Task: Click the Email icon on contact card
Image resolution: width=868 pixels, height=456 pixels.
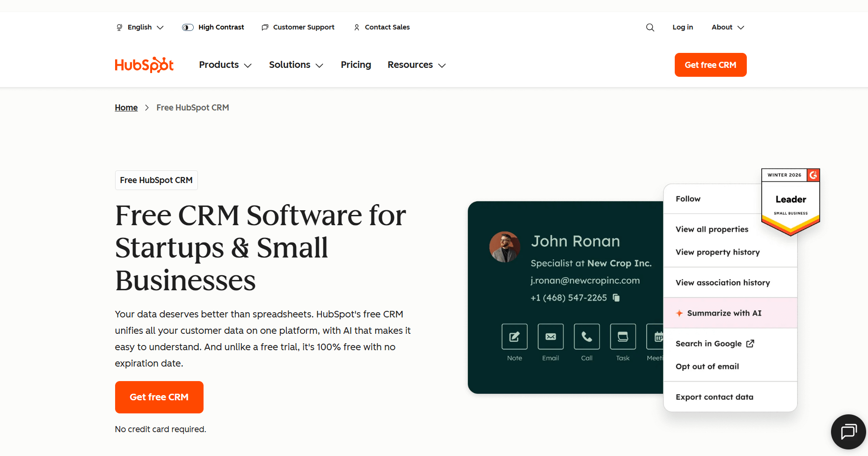Action: [550, 337]
